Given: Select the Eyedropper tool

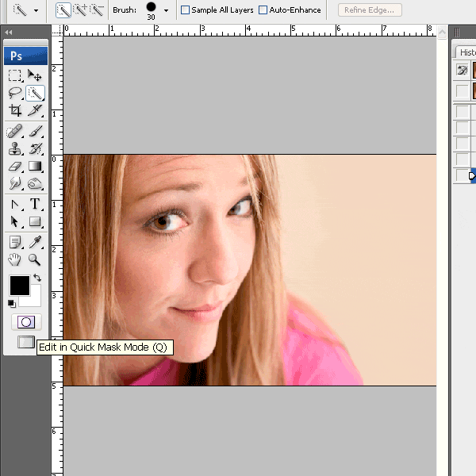Looking at the screenshot, I should point(35,242).
